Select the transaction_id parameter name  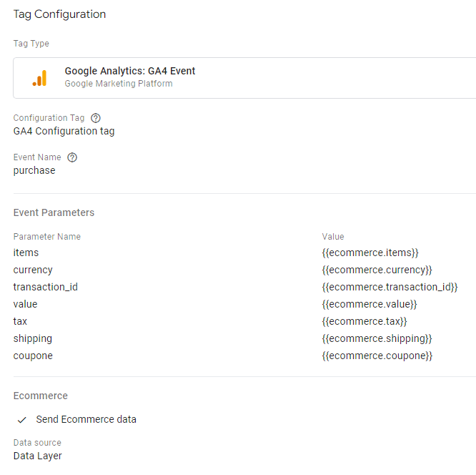pos(46,287)
